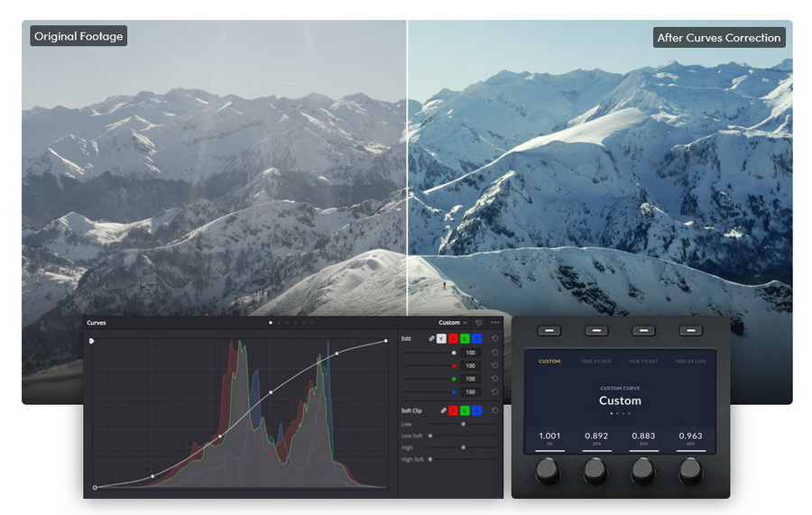Select the Y luminance channel in the Edit row
This screenshot has width=812, height=515.
click(441, 338)
